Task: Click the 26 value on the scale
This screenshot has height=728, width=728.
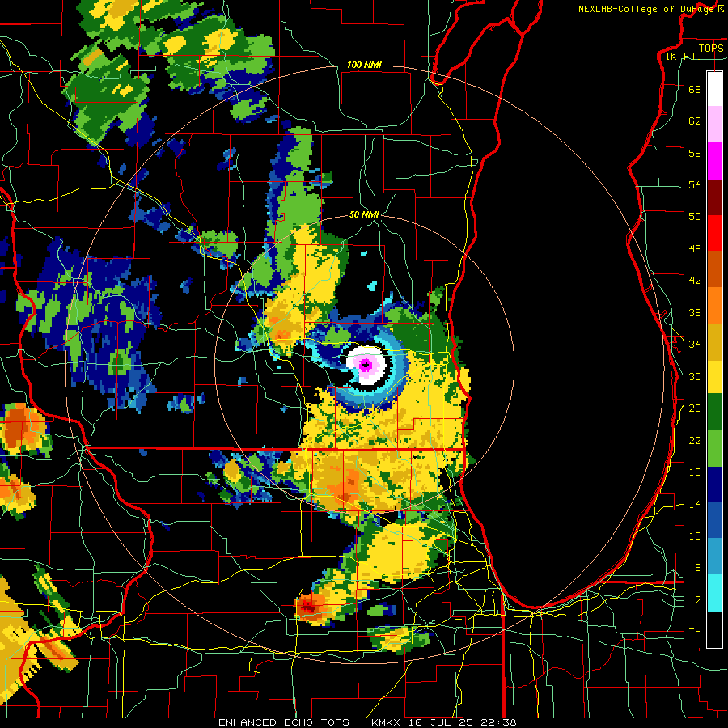Action: [695, 408]
